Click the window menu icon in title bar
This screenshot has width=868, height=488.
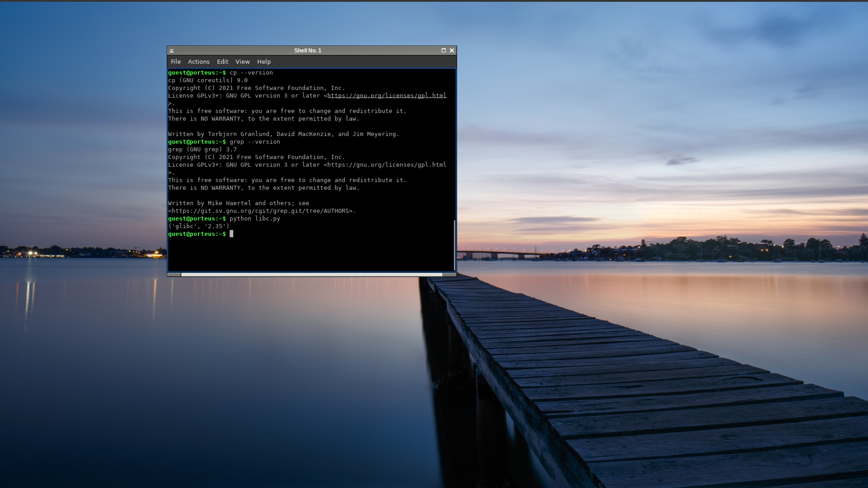tap(171, 51)
